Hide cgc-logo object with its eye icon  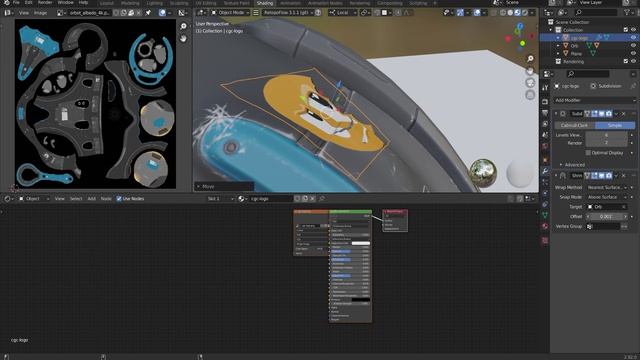[633, 38]
